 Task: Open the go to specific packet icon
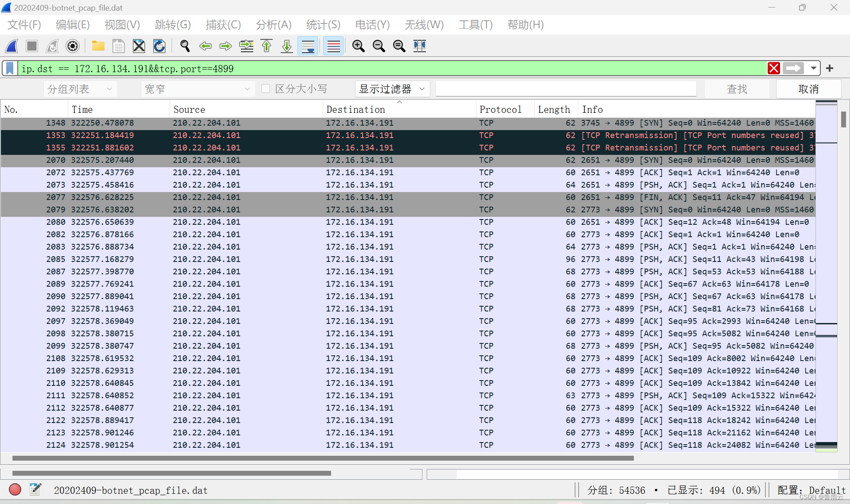[246, 46]
